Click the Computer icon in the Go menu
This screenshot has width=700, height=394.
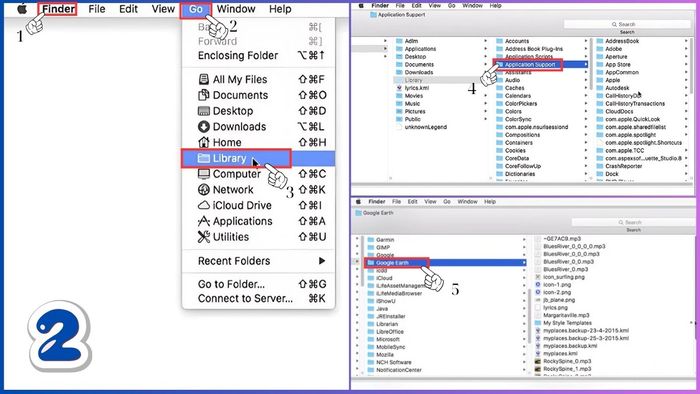coord(204,174)
